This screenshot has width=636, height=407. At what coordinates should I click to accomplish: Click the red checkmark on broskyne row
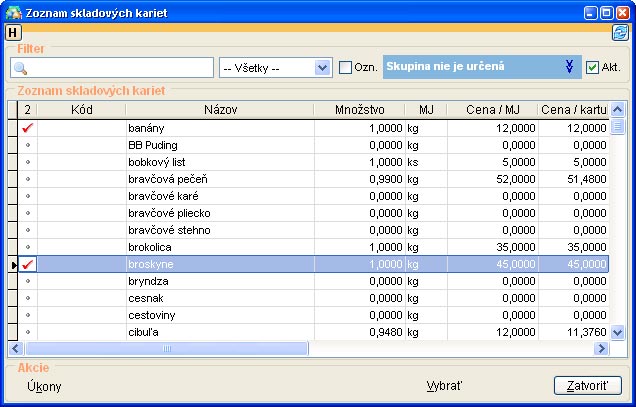pos(28,264)
